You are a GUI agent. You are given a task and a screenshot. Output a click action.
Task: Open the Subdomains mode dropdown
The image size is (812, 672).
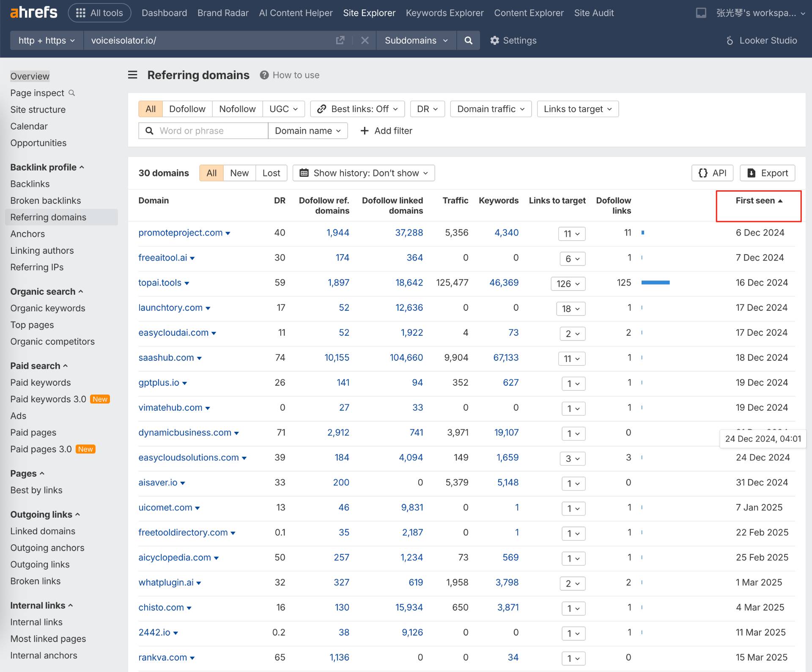click(x=416, y=40)
